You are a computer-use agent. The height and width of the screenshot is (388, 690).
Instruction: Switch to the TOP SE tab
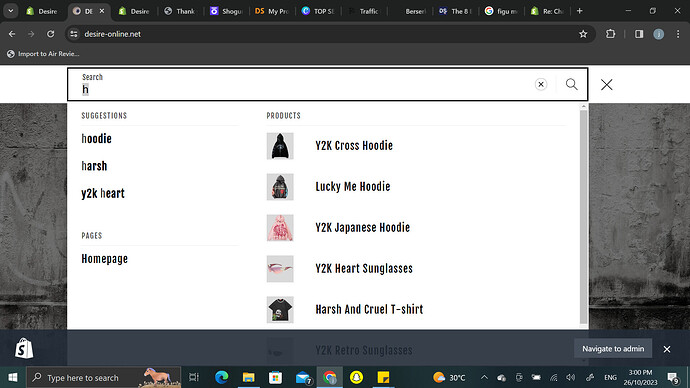point(318,11)
